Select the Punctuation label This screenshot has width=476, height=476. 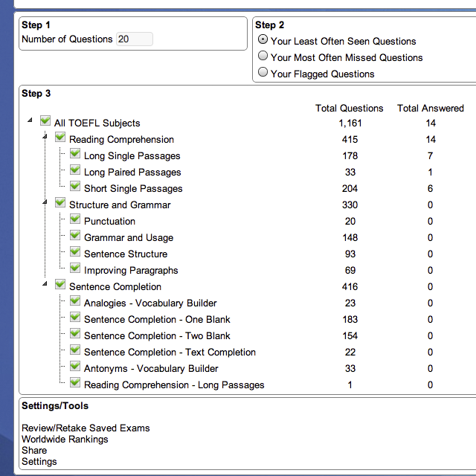pyautogui.click(x=109, y=222)
